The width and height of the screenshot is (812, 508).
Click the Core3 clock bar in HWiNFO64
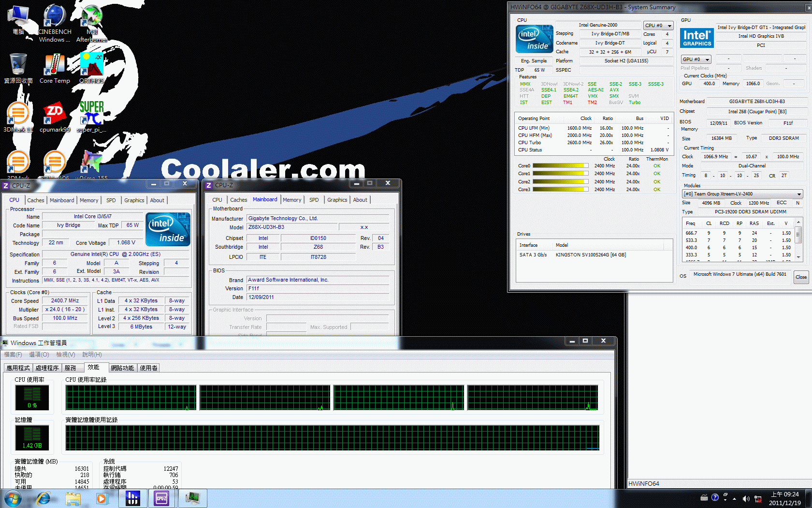pyautogui.click(x=560, y=190)
